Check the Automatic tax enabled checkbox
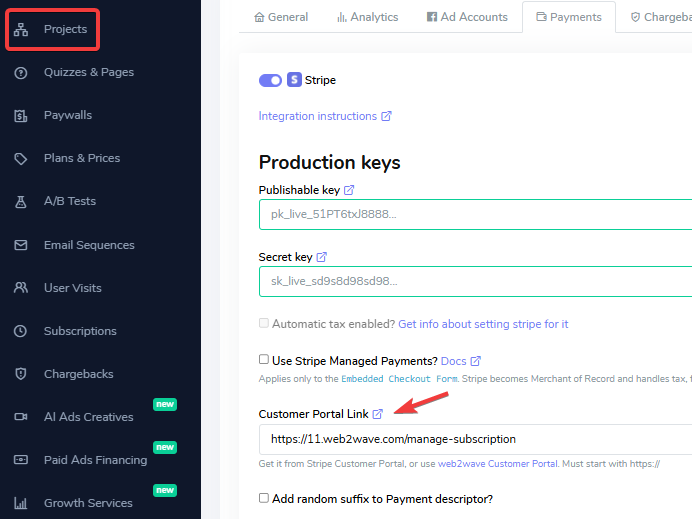This screenshot has height=519, width=692. (x=263, y=323)
